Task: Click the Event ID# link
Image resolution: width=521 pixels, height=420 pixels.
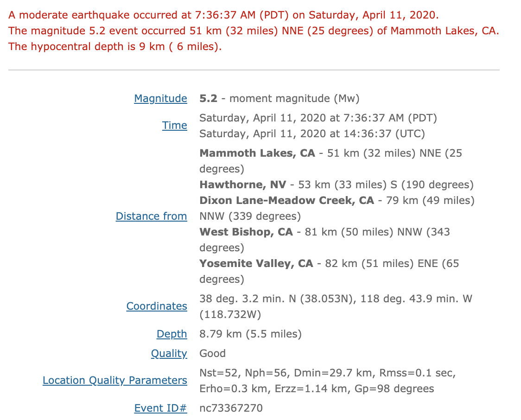Action: [x=160, y=408]
